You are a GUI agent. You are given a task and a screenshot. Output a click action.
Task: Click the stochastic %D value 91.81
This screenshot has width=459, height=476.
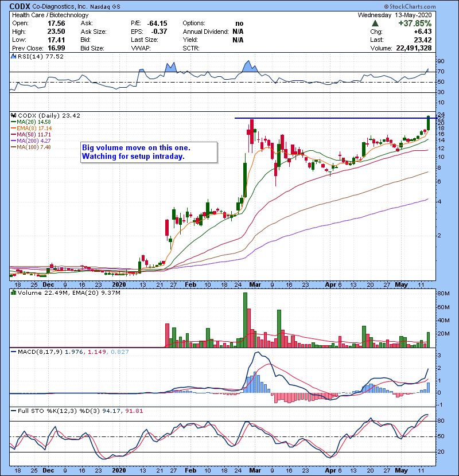(134, 411)
